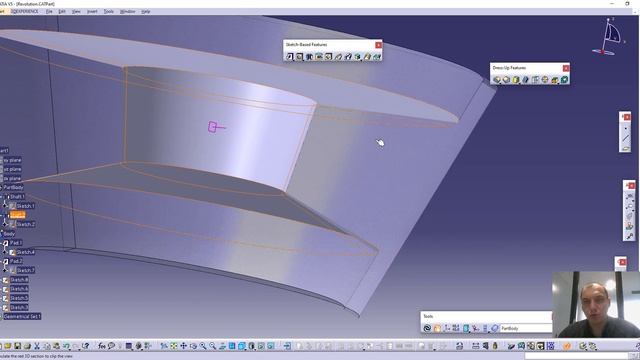
Task: Select Pad.1 in the specification tree
Action: [16, 243]
